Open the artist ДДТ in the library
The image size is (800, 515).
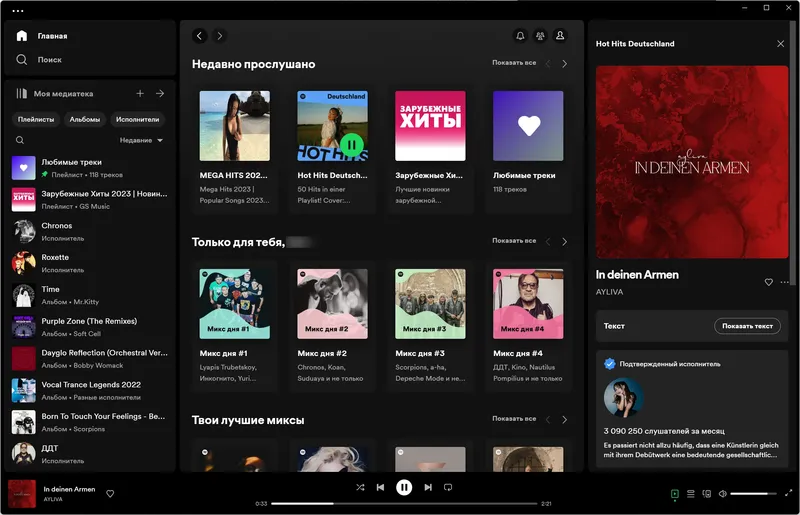(90, 454)
